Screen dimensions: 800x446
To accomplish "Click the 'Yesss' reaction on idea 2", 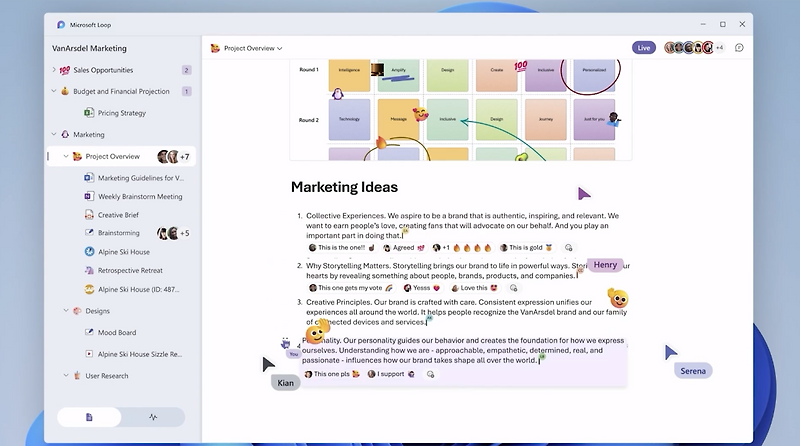I will click(x=421, y=288).
